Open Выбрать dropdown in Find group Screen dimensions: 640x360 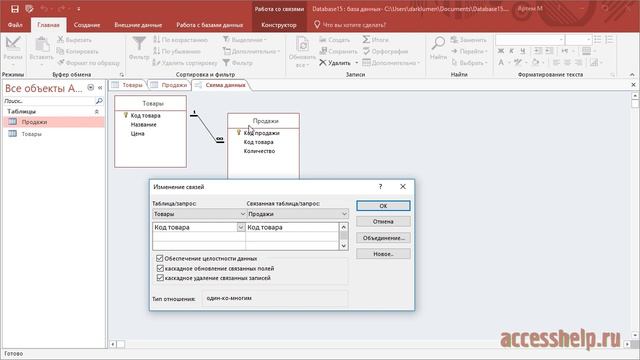(x=469, y=62)
